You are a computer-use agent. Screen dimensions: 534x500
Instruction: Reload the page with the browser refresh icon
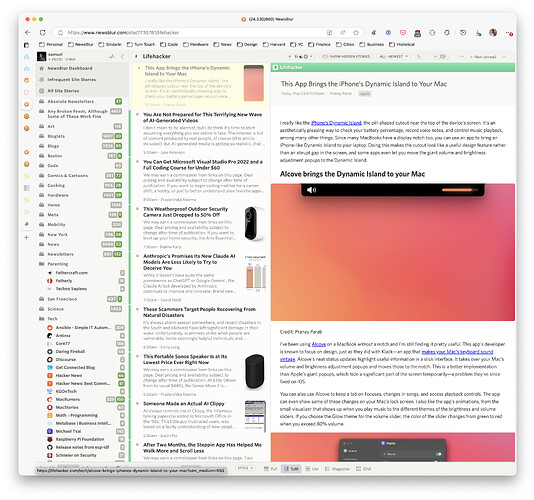pyautogui.click(x=43, y=33)
